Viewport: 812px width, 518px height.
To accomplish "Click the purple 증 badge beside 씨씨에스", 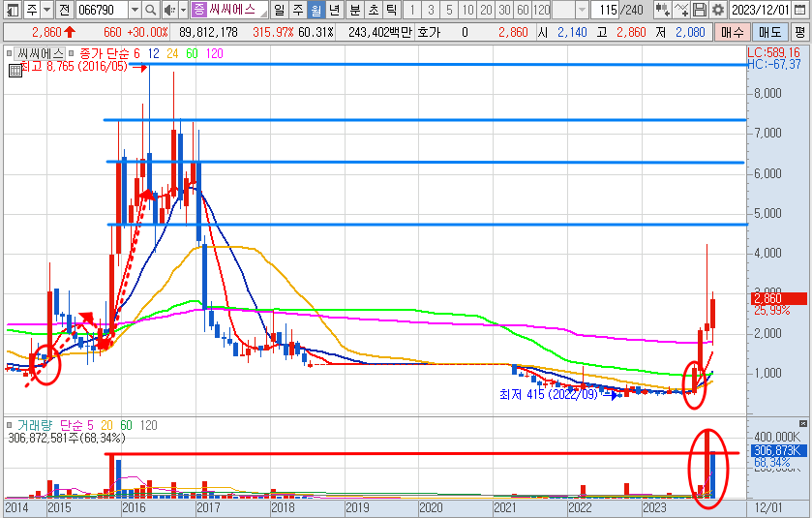I will point(199,10).
